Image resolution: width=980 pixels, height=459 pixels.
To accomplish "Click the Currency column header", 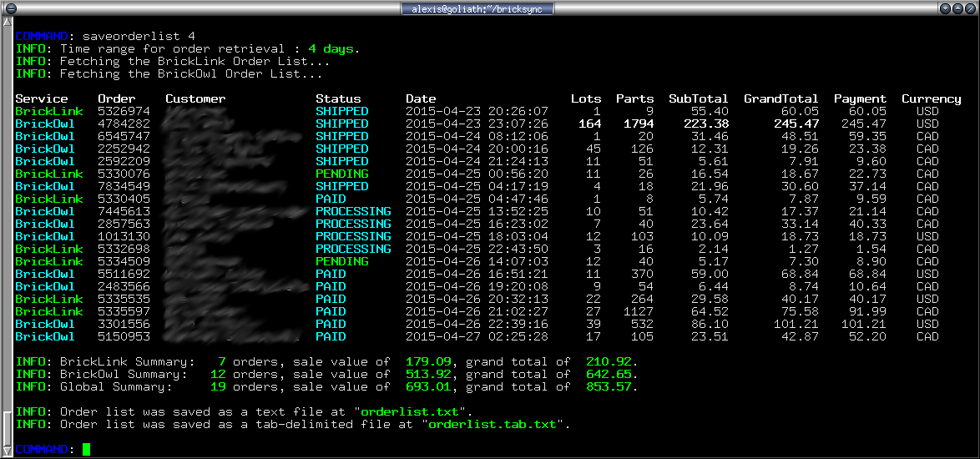I will (x=931, y=98).
